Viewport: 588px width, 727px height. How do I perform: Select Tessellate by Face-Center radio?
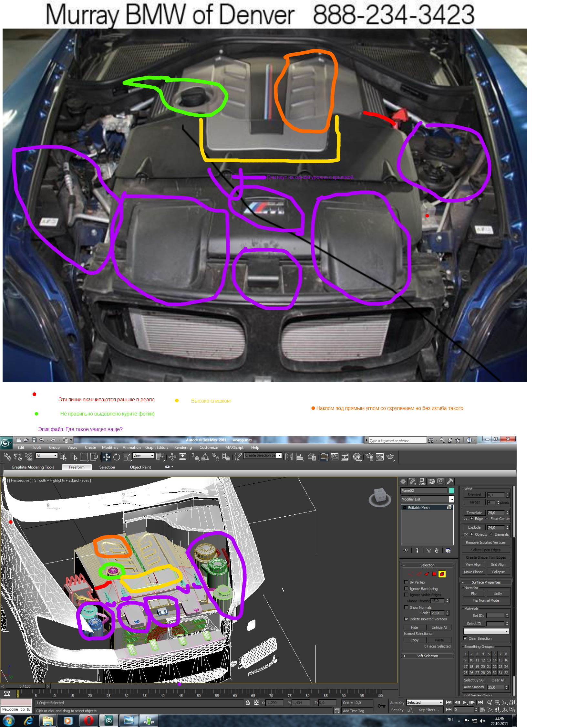(x=487, y=519)
